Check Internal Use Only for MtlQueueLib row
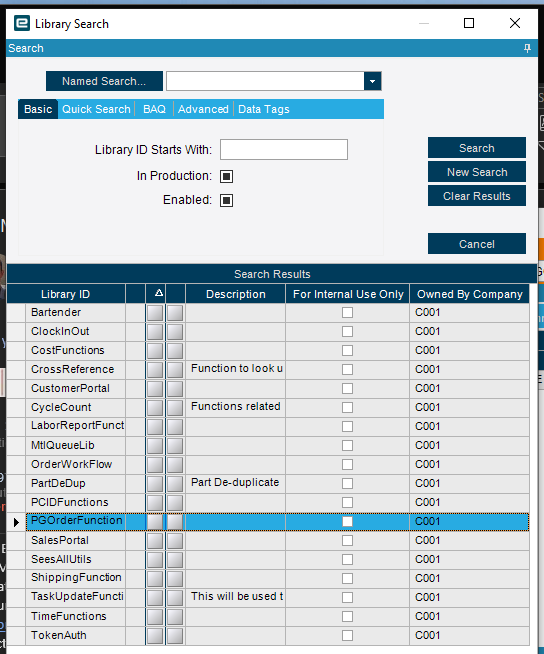 point(347,445)
